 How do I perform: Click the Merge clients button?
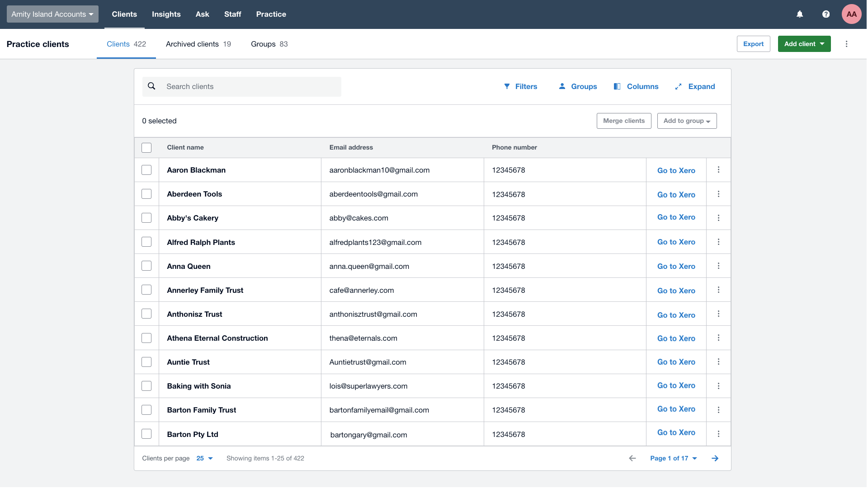pos(623,121)
